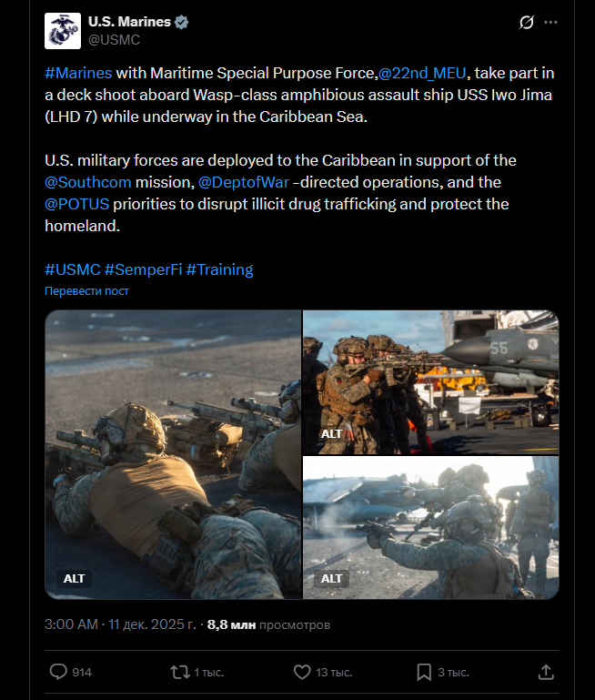This screenshot has height=700, width=595.
Task: Open the #Marines hashtag link
Action: [x=78, y=73]
